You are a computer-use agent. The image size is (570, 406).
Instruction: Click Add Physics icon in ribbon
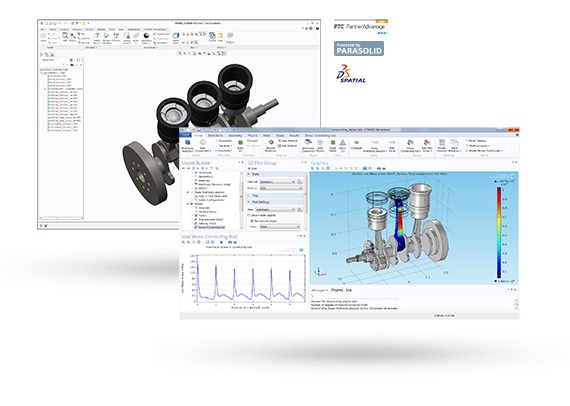coord(320,145)
